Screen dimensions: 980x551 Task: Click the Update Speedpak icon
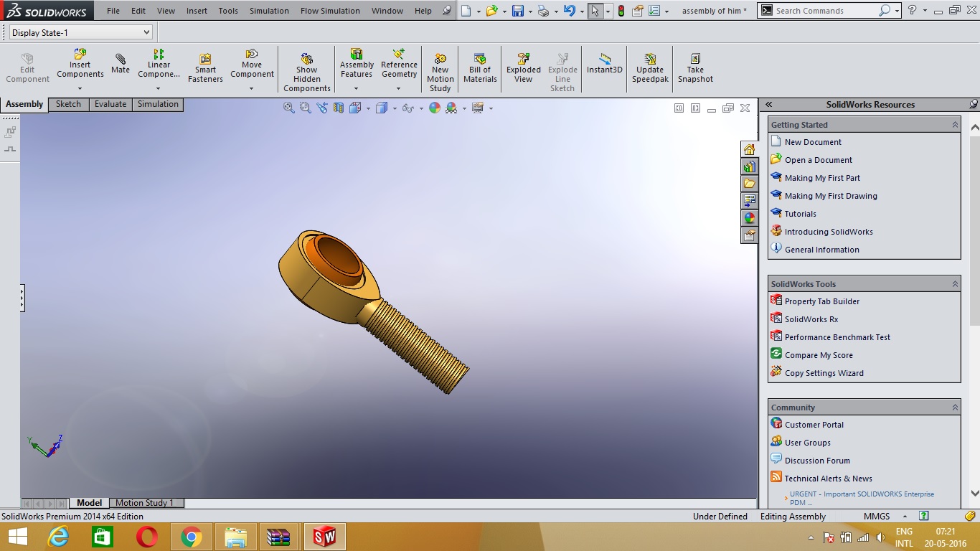click(650, 68)
